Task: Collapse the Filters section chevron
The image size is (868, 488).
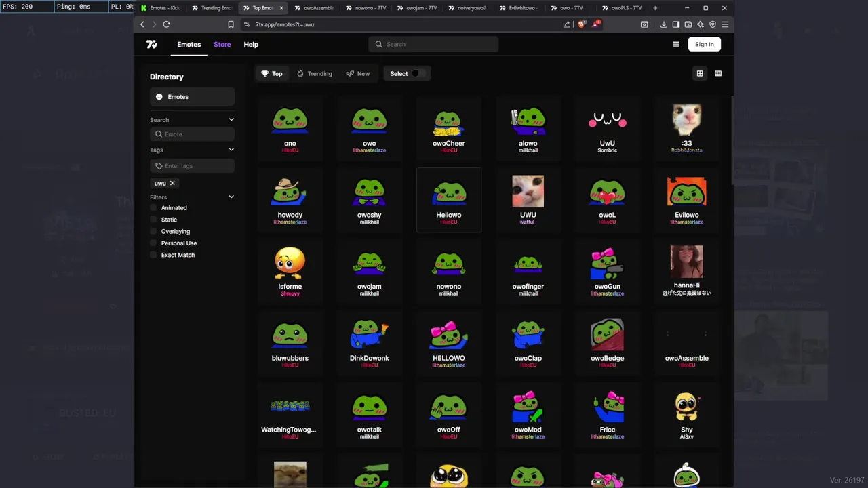Action: tap(231, 197)
